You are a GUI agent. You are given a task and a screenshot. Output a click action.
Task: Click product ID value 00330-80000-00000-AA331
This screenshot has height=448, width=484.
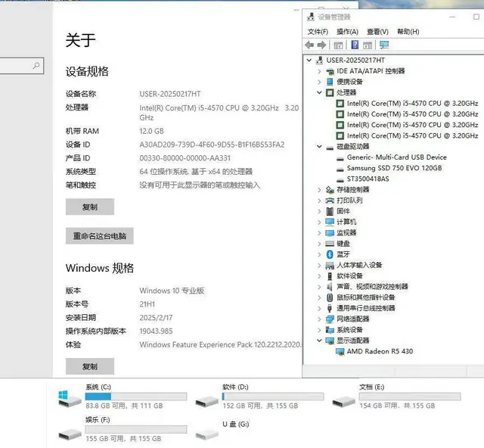coord(185,158)
